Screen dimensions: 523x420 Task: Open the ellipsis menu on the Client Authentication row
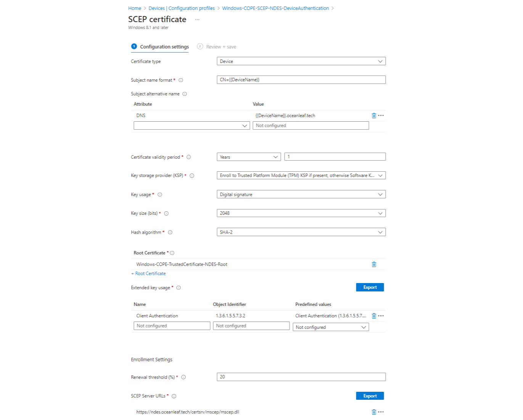380,315
